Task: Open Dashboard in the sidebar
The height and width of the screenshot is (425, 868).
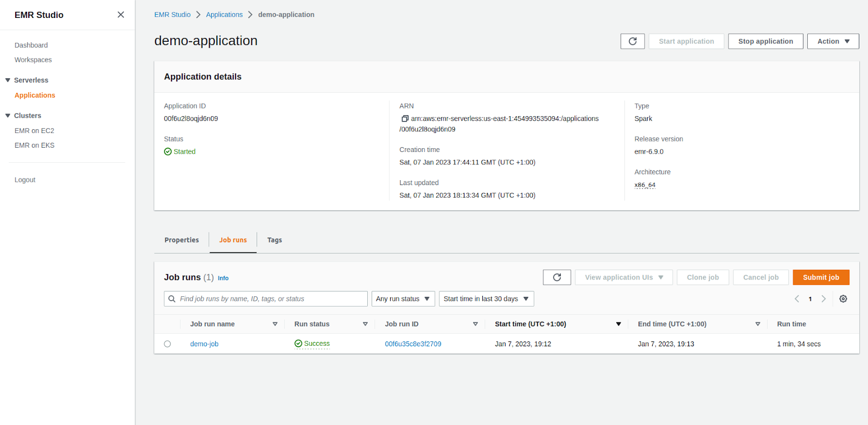Action: [31, 45]
